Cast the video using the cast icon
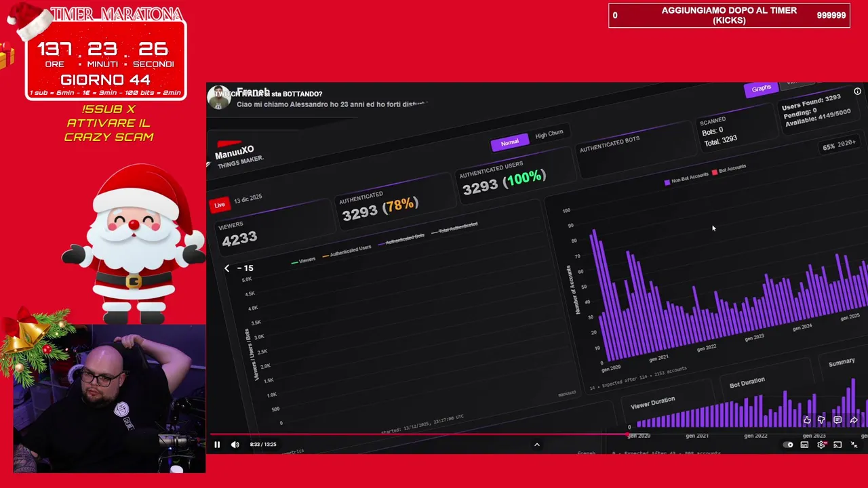This screenshot has height=488, width=868. click(837, 445)
